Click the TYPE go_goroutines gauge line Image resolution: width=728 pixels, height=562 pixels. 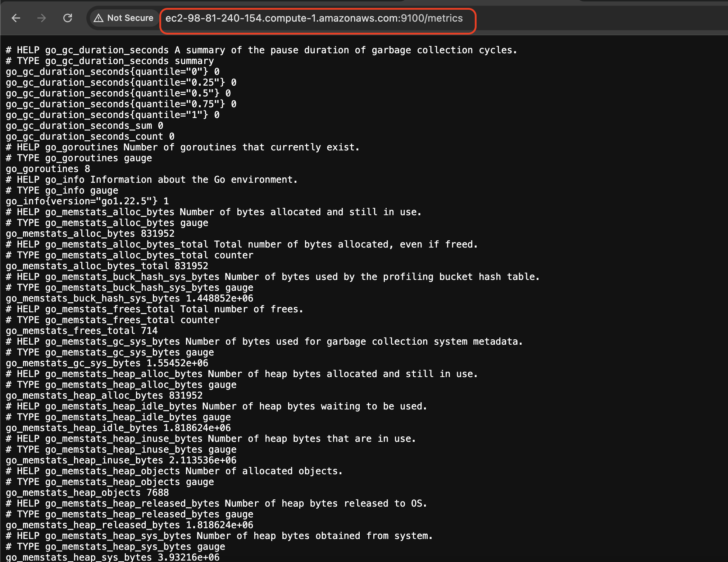click(x=79, y=158)
